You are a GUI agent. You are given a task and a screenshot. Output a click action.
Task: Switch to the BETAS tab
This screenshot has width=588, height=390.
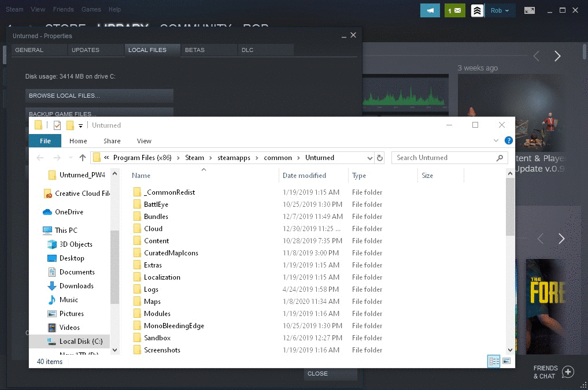click(209, 50)
